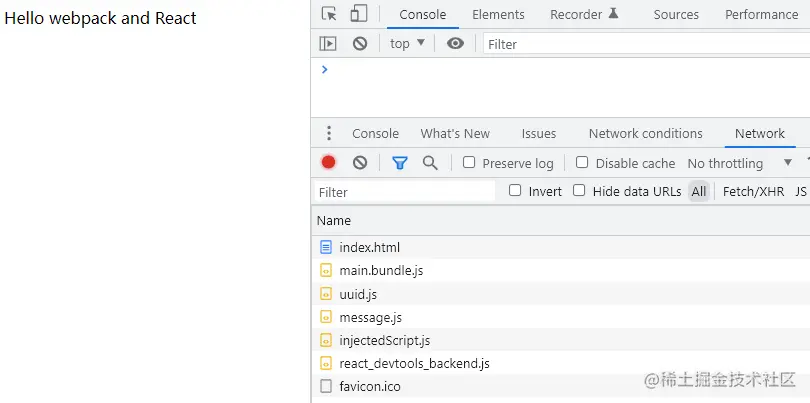Click the console prompt chevron
Viewport: 810px width, 403px height.
pos(324,69)
